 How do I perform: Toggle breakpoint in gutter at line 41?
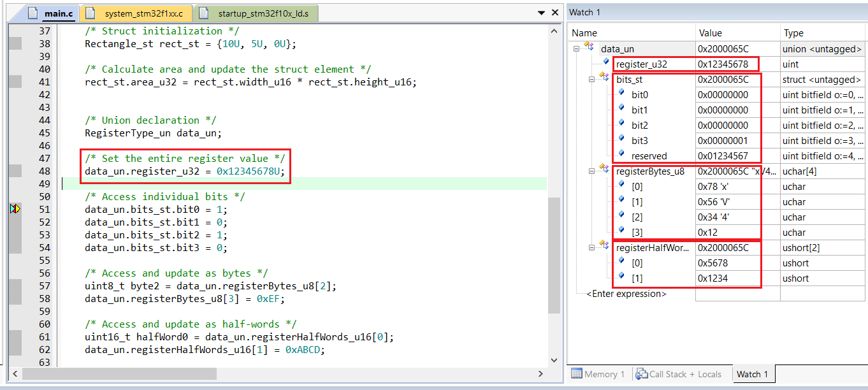tap(15, 82)
